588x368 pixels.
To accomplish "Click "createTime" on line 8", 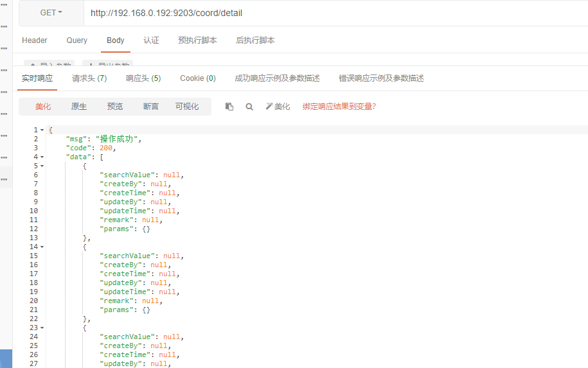I will click(125, 193).
